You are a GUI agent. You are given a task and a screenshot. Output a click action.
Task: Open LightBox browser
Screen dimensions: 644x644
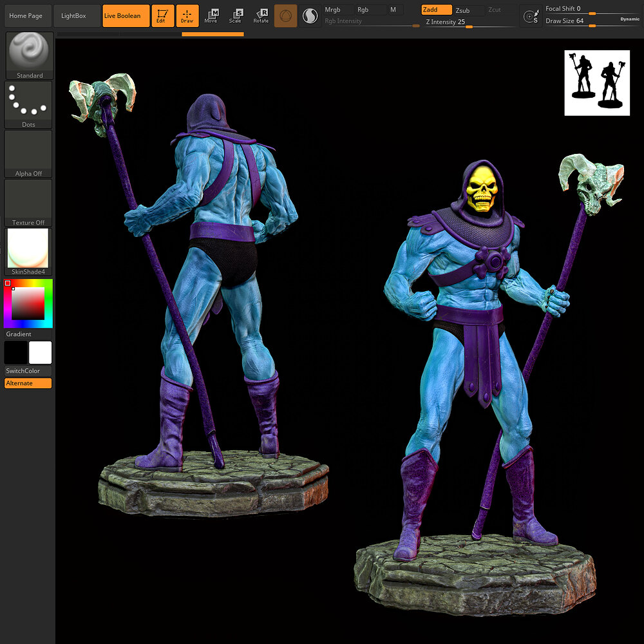pos(77,16)
